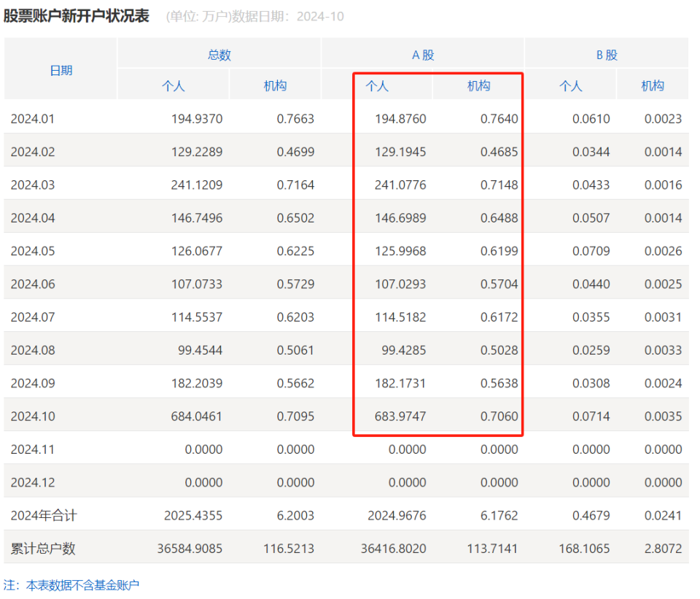Screen dimensions: 700x599
Task: Click the B股 group header
Action: click(x=607, y=55)
